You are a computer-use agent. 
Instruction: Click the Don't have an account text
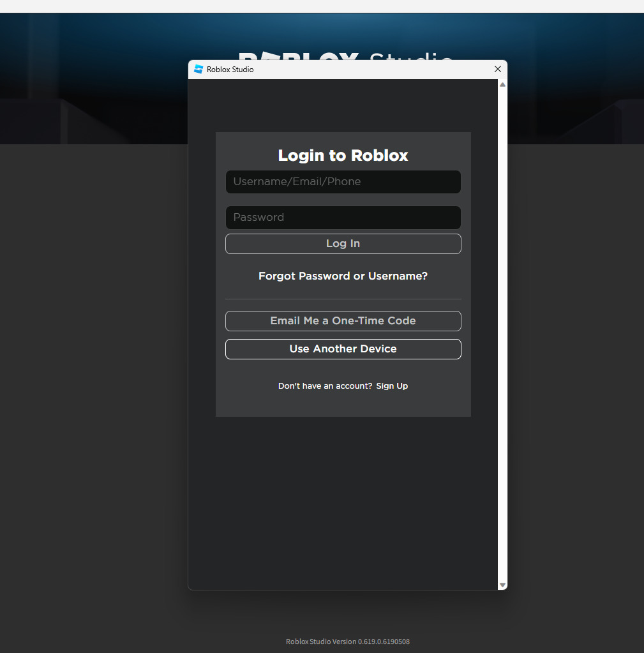coord(324,386)
